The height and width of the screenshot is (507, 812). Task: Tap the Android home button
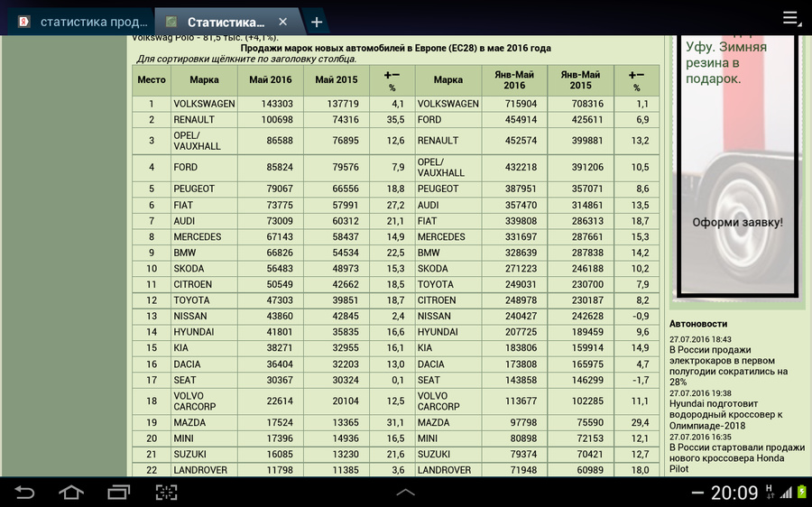(71, 492)
